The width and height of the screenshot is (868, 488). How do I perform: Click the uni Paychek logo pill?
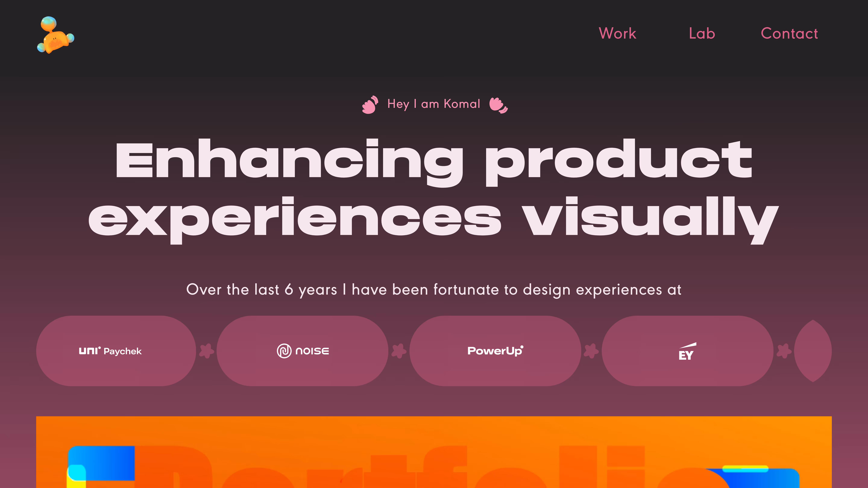tap(116, 351)
